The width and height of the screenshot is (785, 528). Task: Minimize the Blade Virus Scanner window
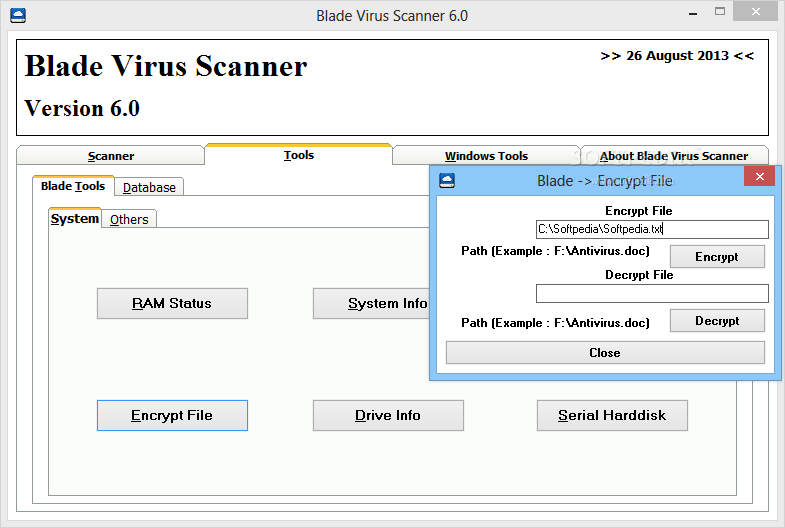[693, 14]
